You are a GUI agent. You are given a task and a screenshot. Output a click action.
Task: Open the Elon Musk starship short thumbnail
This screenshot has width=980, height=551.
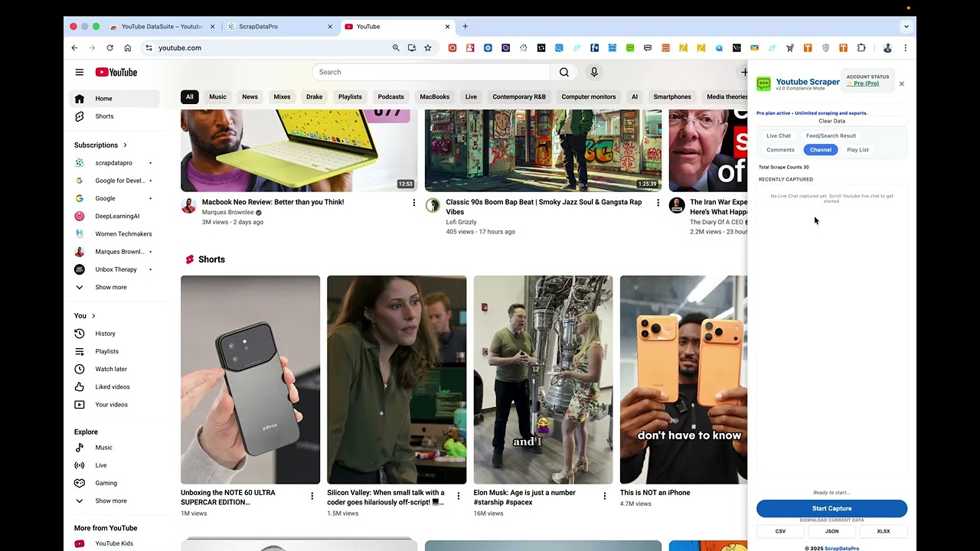543,380
